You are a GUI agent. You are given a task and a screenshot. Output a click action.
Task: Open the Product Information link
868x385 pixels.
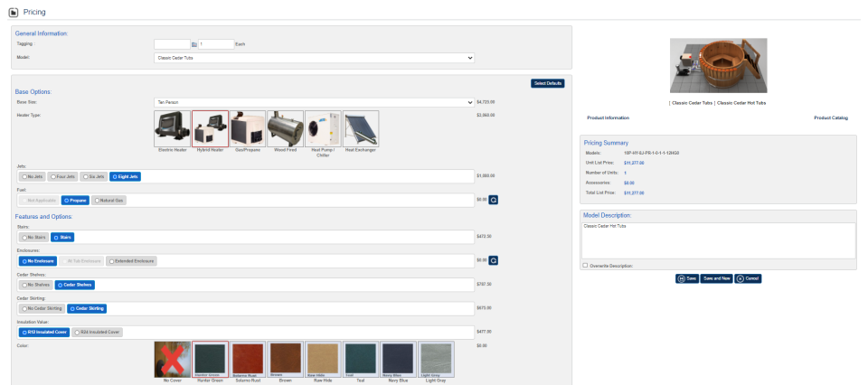(608, 117)
